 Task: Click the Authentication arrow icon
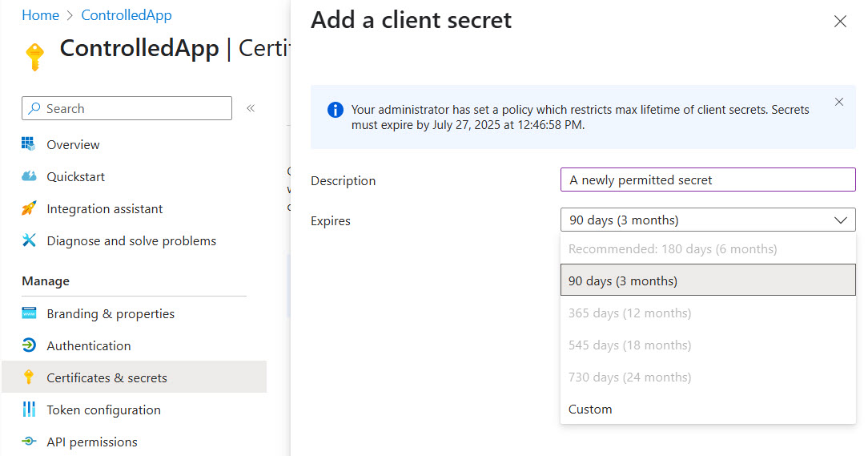29,345
